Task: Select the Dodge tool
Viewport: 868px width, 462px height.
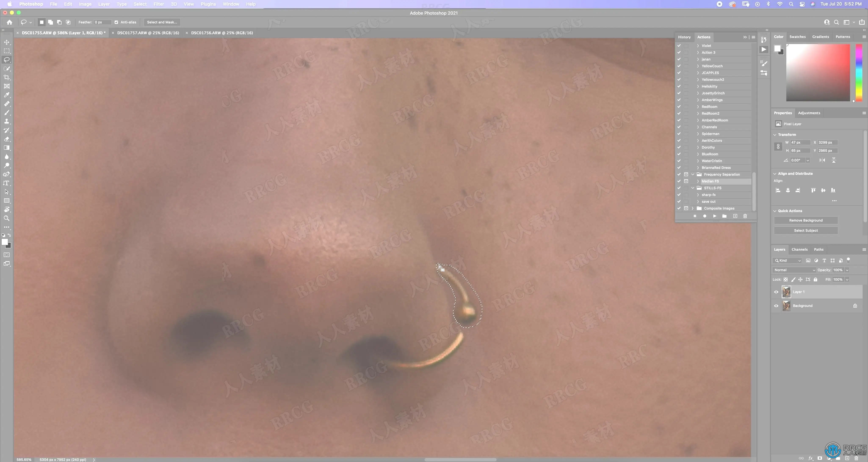Action: (x=7, y=165)
